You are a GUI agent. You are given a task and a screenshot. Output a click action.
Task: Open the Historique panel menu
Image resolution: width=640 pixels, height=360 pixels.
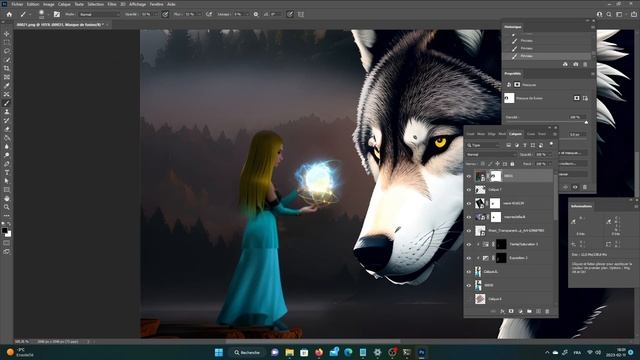[593, 27]
